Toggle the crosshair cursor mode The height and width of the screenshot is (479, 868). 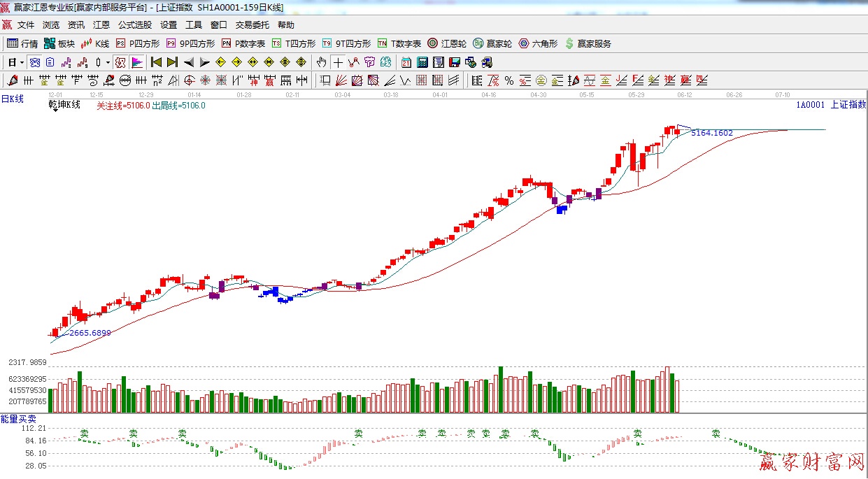pos(338,62)
